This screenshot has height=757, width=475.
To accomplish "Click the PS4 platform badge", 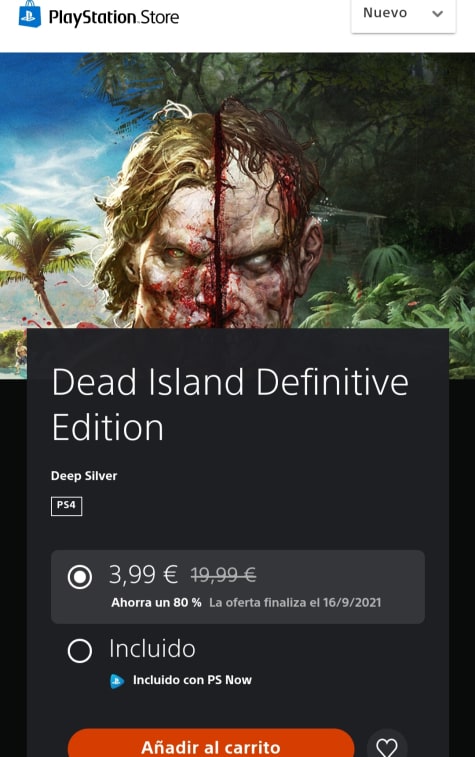I will click(x=67, y=506).
